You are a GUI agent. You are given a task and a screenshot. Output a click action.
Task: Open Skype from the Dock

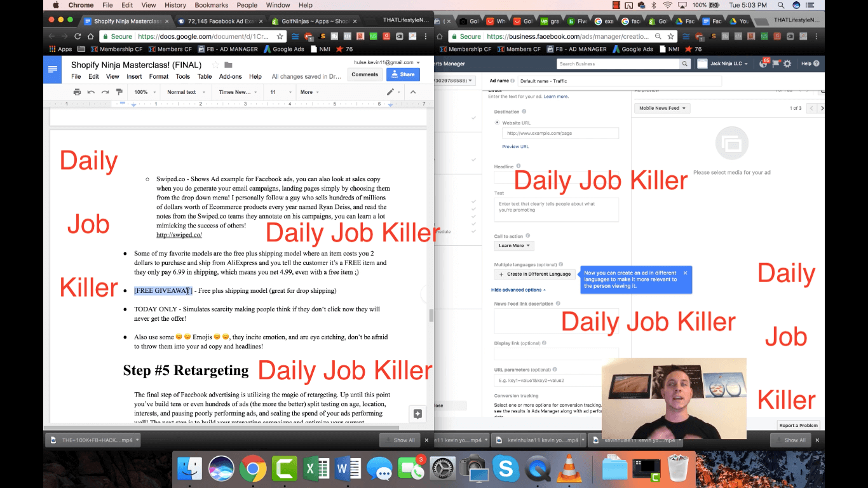coord(506,470)
